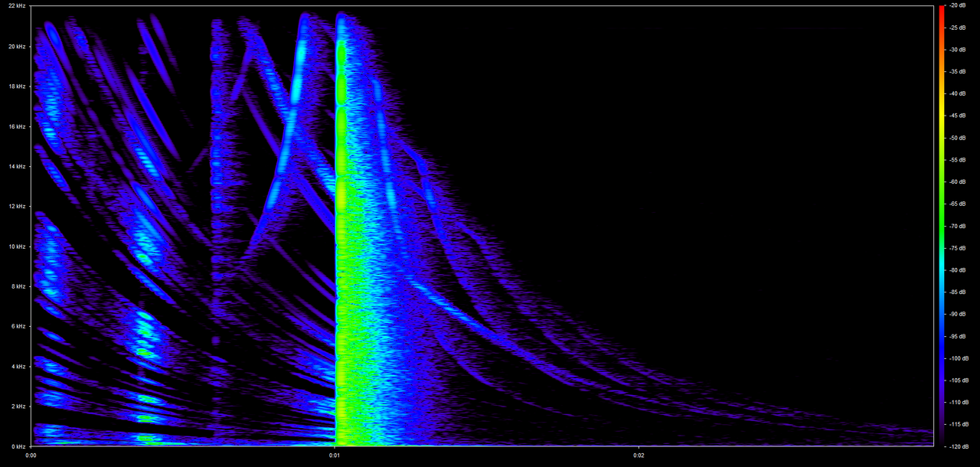The image size is (980, 467).
Task: Click the -120 dB scale label
Action: (958, 446)
